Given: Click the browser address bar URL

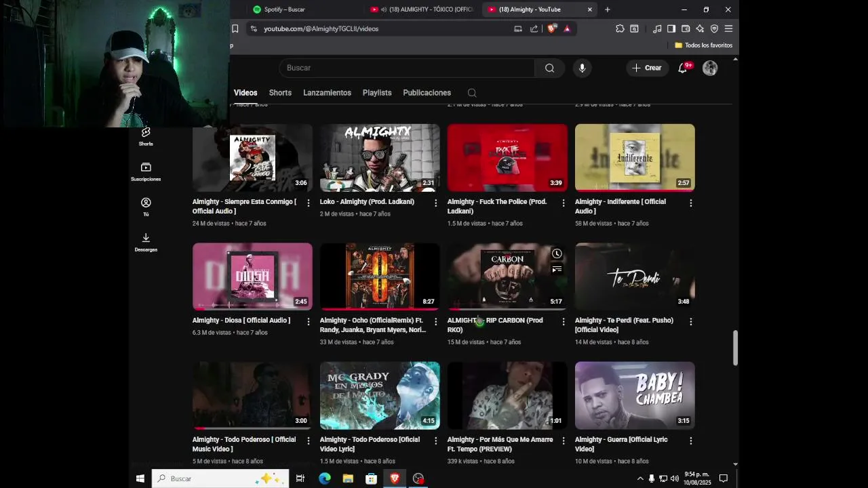Looking at the screenshot, I should (x=321, y=28).
